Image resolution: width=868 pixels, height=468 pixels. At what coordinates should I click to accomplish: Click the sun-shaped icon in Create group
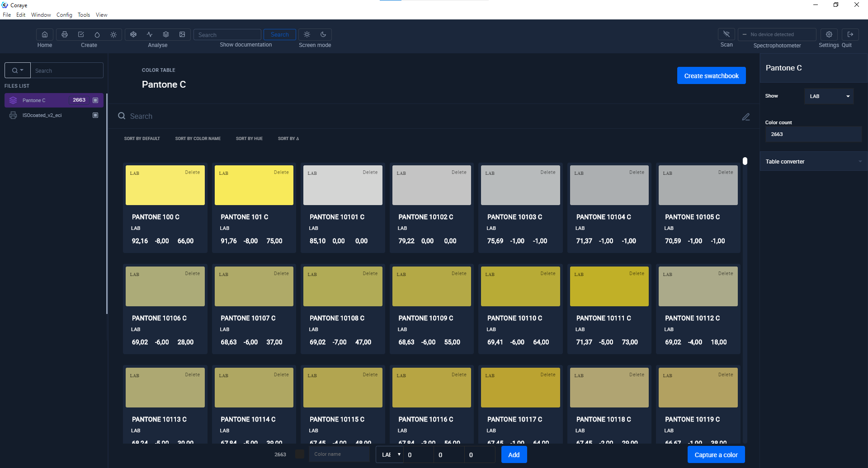pos(113,34)
